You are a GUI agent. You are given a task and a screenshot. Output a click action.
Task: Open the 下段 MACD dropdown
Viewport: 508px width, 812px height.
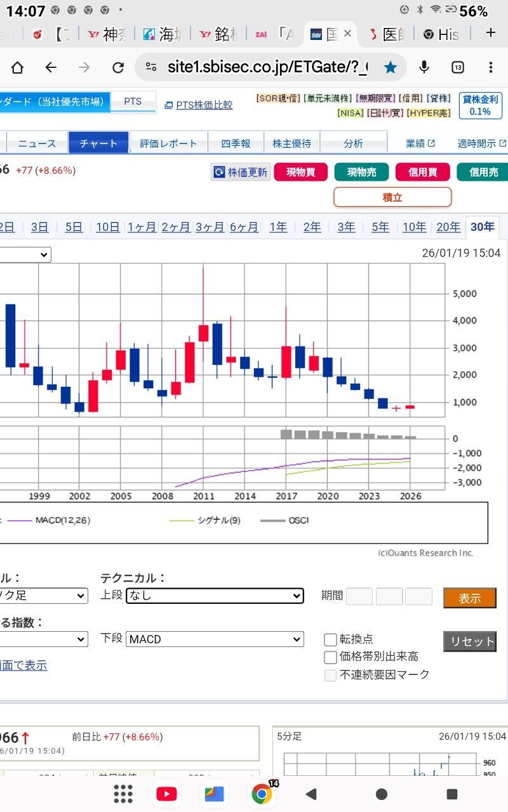215,639
